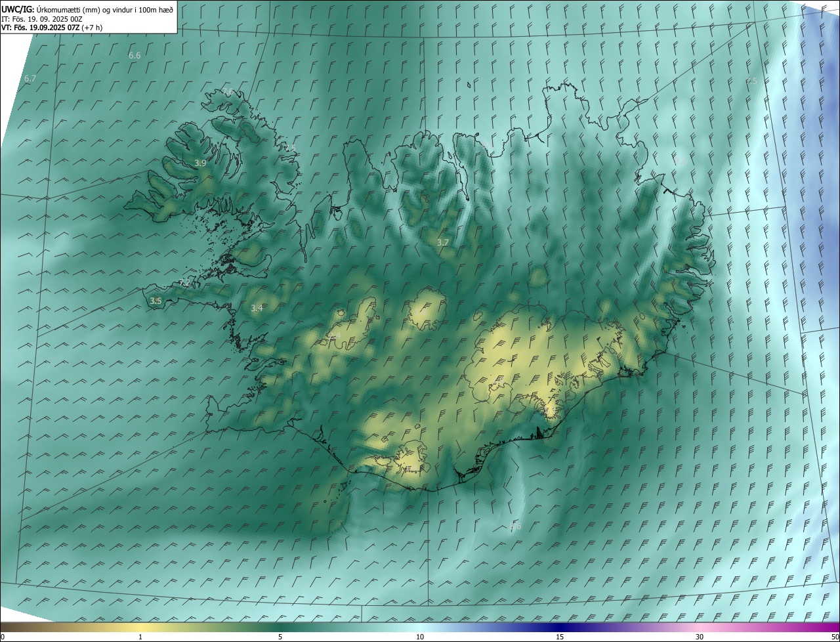The image size is (840, 642).
Task: Click the 6.6 value beside the 6.7 label
Action: [135, 56]
